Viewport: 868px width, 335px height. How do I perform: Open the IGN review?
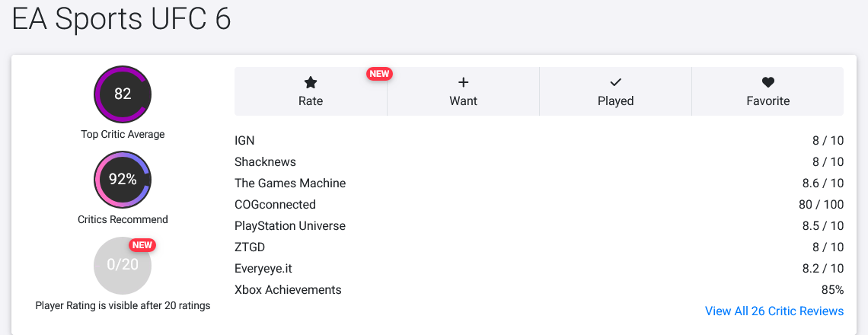244,141
